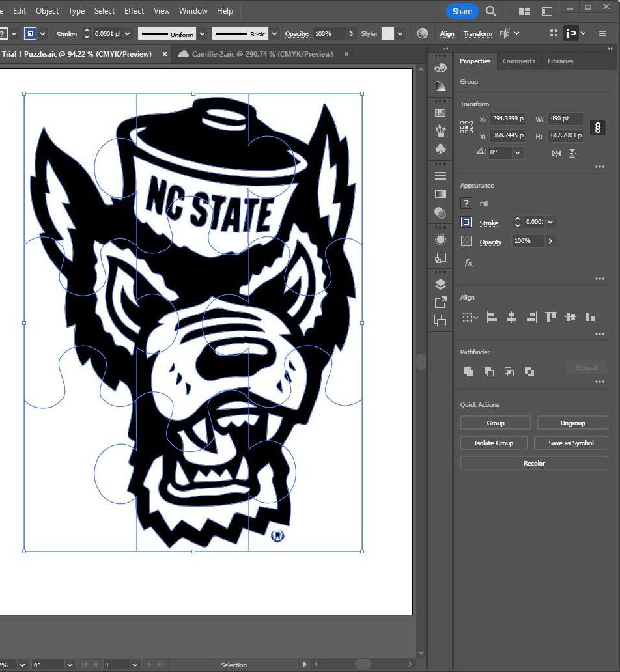Click the Search magnifier icon
This screenshot has width=620, height=672.
coord(491,11)
